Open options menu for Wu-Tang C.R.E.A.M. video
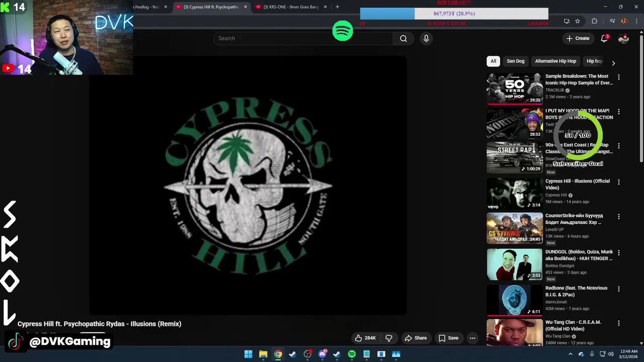 coord(619,323)
